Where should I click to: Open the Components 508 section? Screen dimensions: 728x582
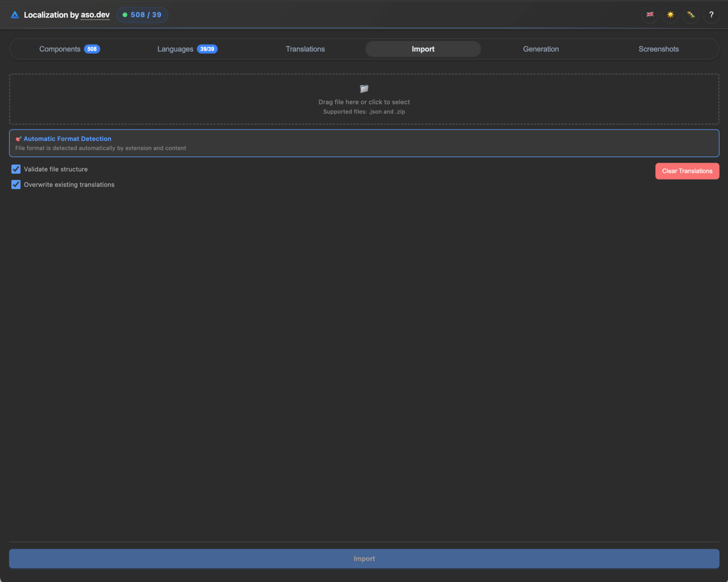coord(69,49)
